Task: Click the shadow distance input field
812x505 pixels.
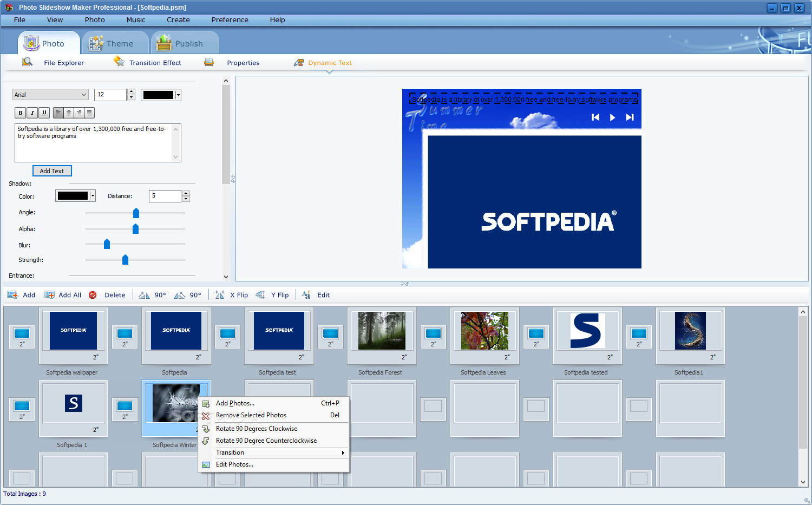Action: pyautogui.click(x=165, y=196)
